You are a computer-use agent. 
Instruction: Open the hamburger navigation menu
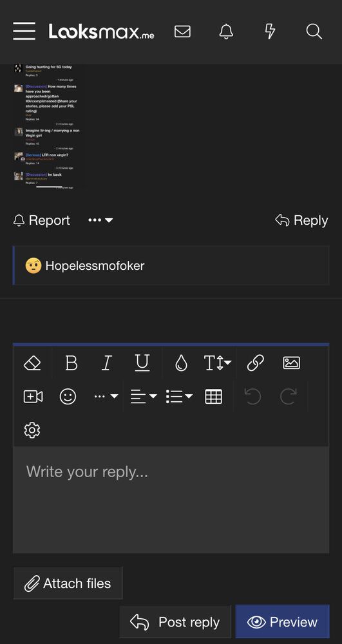coord(24,32)
